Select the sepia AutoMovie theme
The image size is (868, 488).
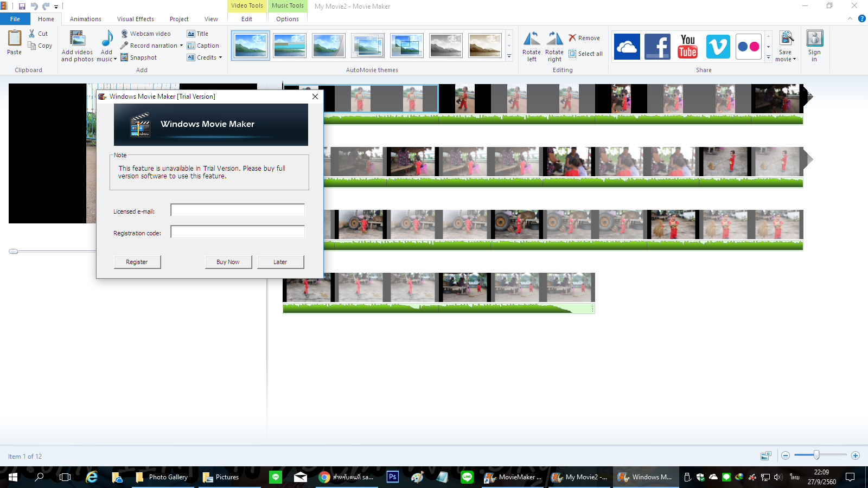485,46
